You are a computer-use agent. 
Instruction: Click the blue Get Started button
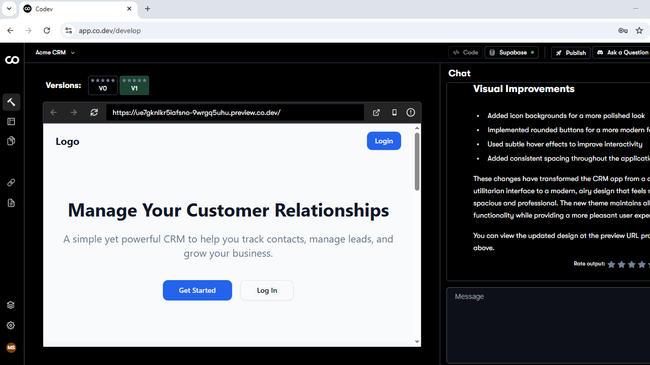click(x=197, y=290)
